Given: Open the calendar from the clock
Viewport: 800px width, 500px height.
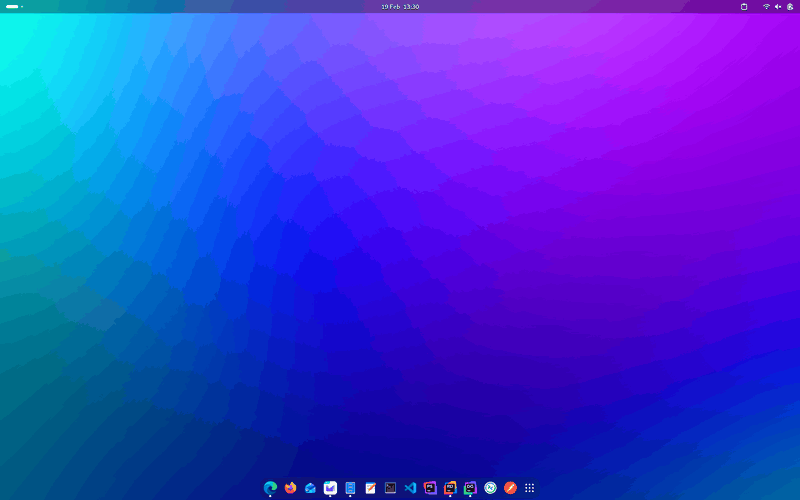Looking at the screenshot, I should pos(400,6).
